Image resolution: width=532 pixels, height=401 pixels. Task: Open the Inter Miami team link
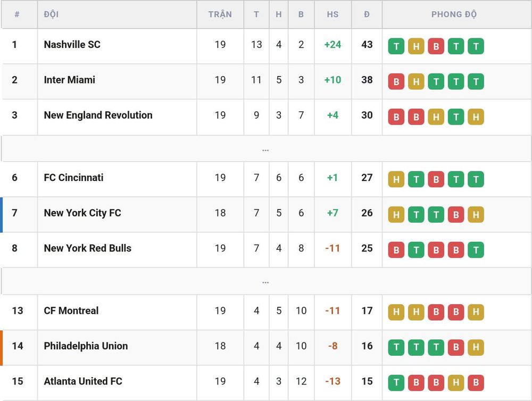pyautogui.click(x=70, y=80)
